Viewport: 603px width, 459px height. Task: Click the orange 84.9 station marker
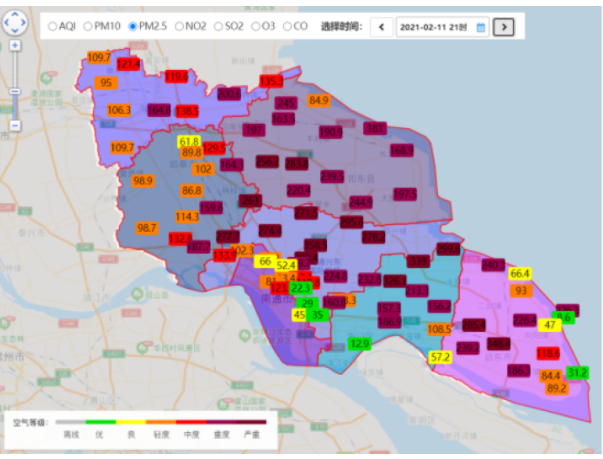(318, 100)
